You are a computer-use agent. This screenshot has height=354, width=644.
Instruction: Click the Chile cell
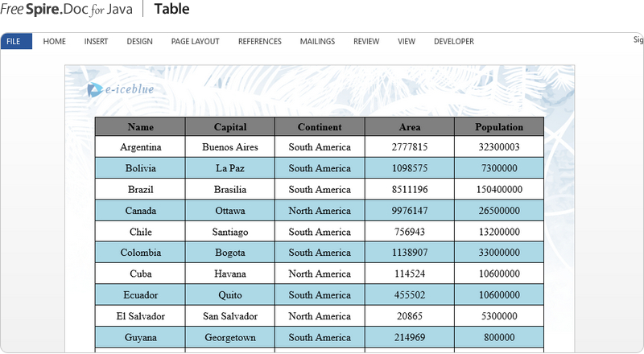coord(140,232)
